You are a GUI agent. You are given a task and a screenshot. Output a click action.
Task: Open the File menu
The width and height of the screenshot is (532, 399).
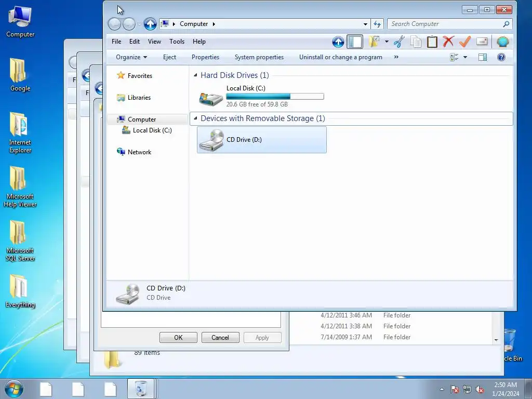(116, 42)
